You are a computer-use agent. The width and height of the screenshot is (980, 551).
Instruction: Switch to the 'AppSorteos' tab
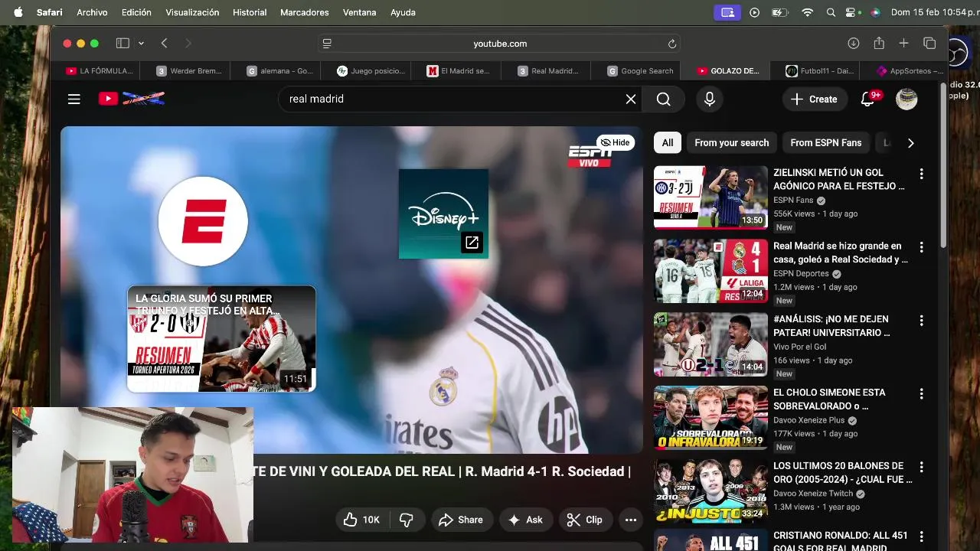(909, 70)
